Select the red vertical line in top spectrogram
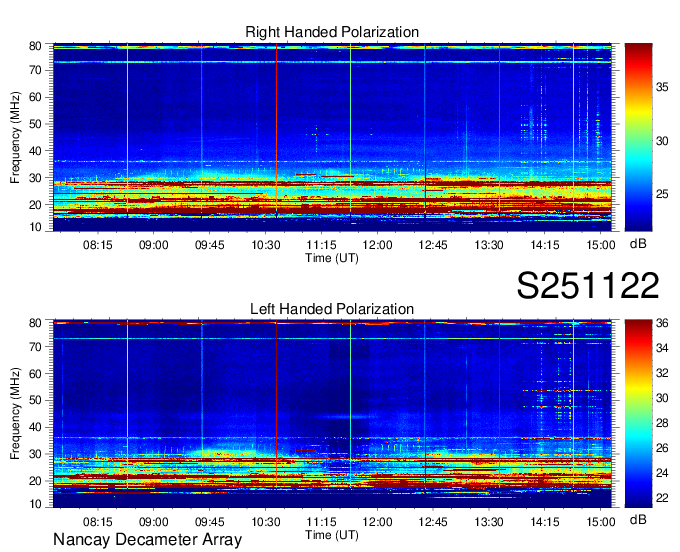The image size is (680, 552). tap(276, 130)
